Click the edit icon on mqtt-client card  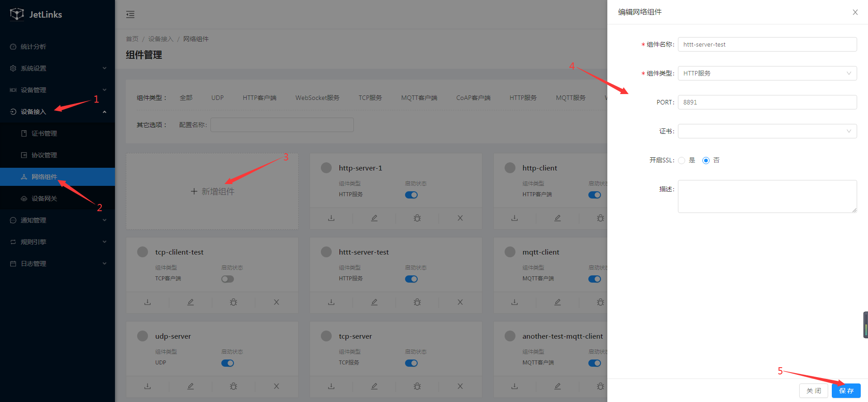pos(558,302)
